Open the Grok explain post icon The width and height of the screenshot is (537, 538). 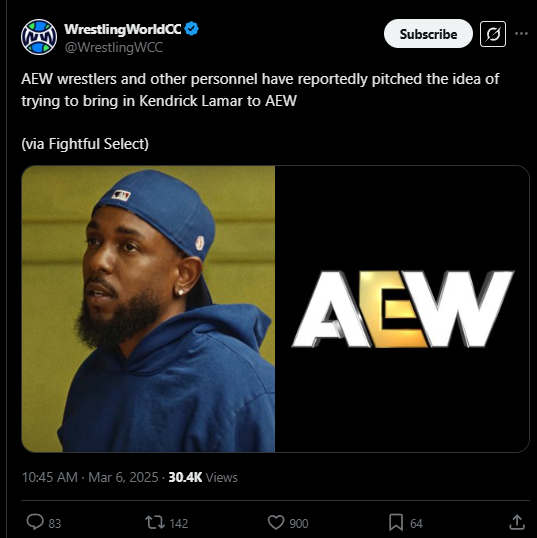coord(493,34)
